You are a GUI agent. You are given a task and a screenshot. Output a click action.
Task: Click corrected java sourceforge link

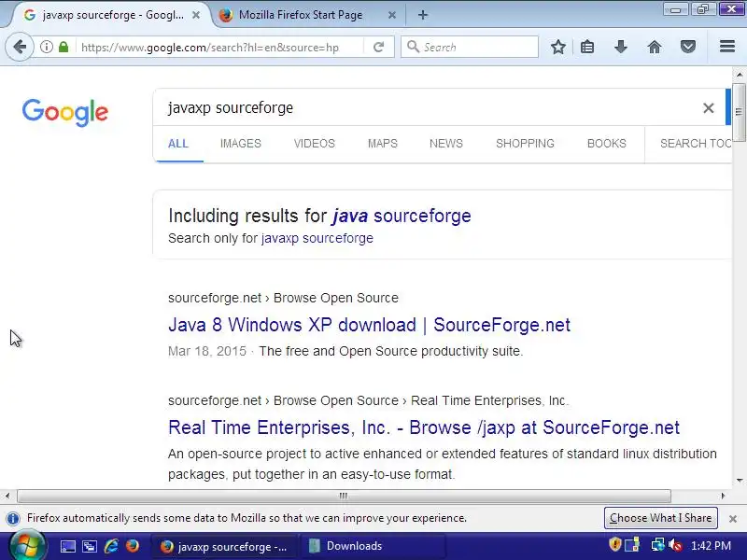pos(402,217)
